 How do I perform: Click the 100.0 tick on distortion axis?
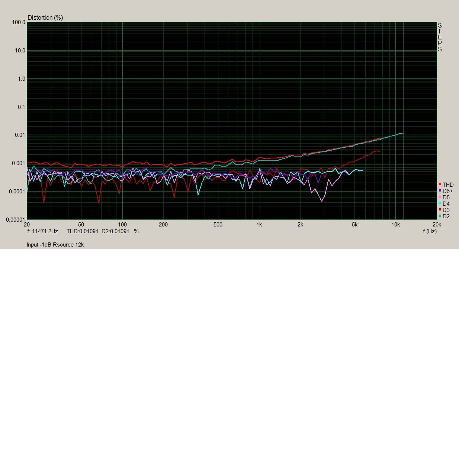pos(19,22)
